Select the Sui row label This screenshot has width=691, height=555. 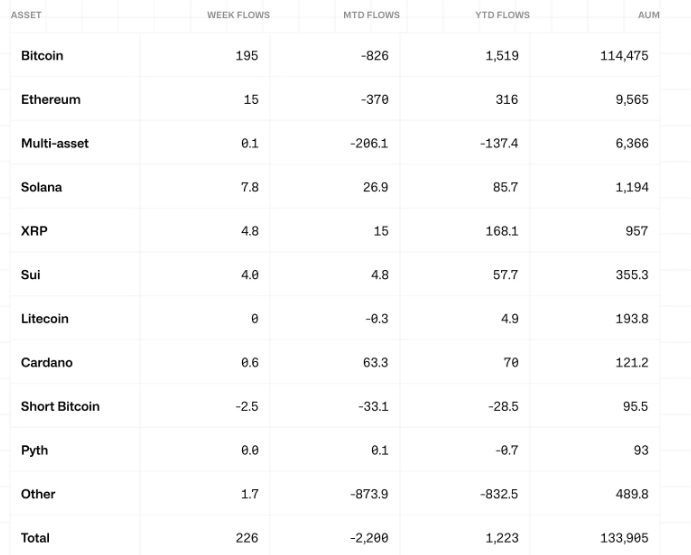[30, 275]
